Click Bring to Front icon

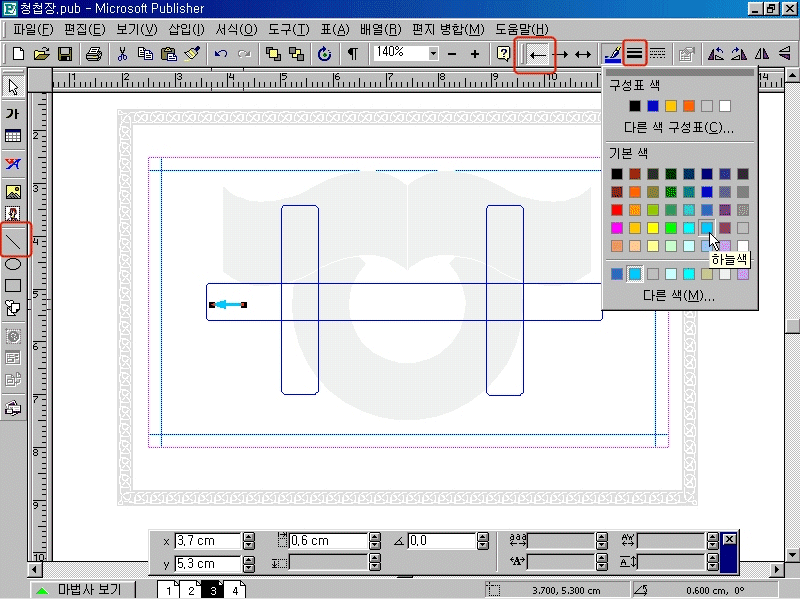tap(273, 54)
